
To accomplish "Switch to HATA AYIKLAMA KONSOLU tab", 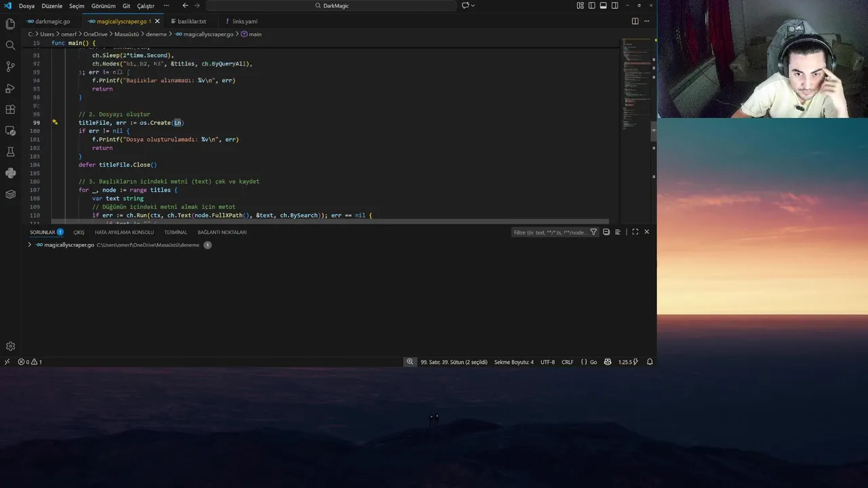I will pyautogui.click(x=124, y=232).
